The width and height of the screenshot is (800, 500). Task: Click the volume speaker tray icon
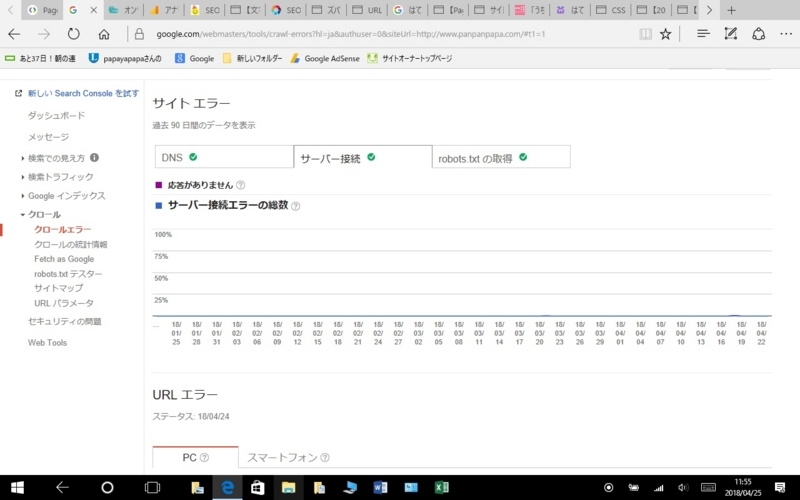coord(683,488)
